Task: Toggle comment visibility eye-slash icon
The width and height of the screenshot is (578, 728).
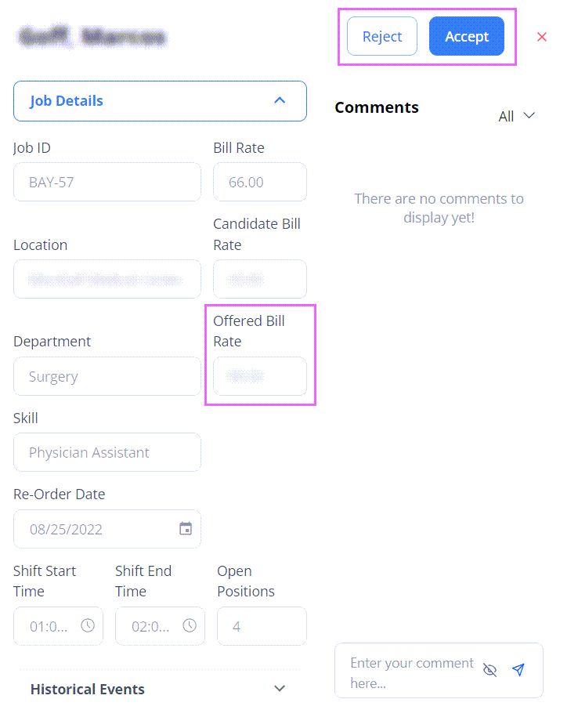Action: [x=489, y=670]
